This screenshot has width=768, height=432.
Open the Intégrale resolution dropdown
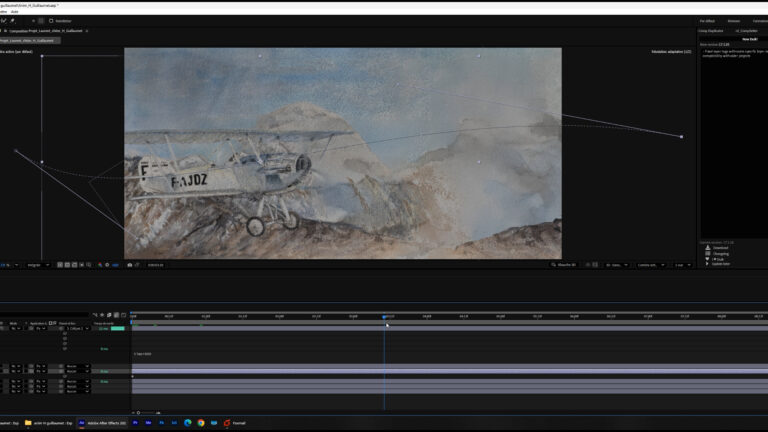38,265
